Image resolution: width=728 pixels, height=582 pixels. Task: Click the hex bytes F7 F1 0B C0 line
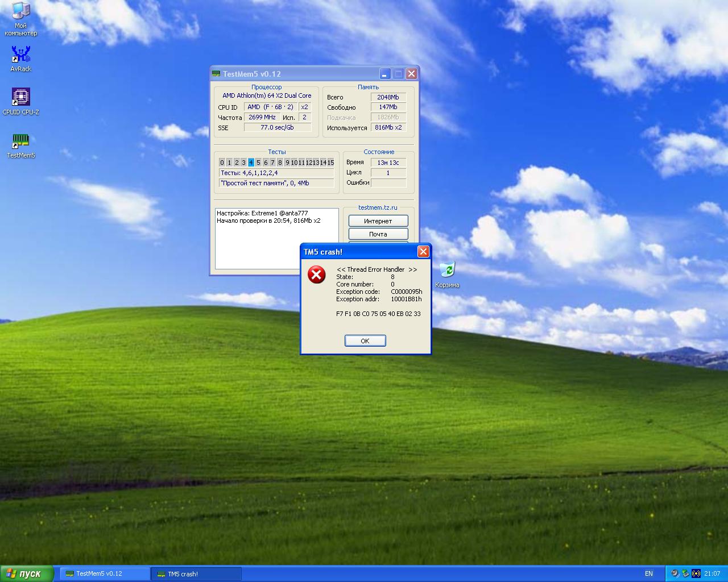click(x=378, y=314)
